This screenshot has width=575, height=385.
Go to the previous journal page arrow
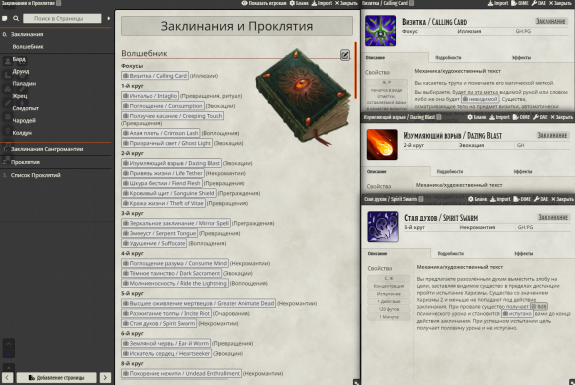[7, 377]
